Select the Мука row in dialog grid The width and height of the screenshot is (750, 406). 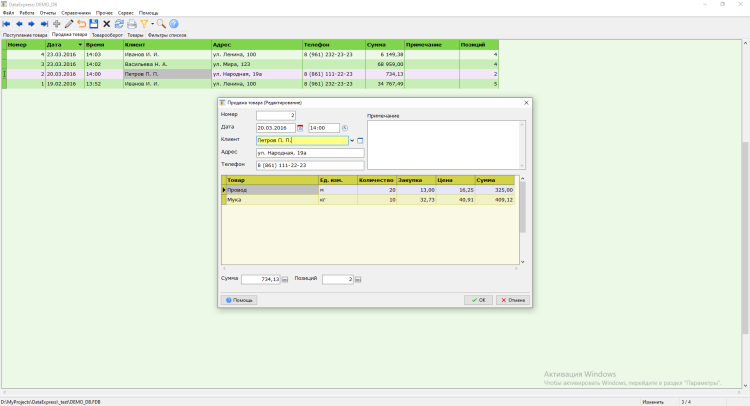point(368,200)
